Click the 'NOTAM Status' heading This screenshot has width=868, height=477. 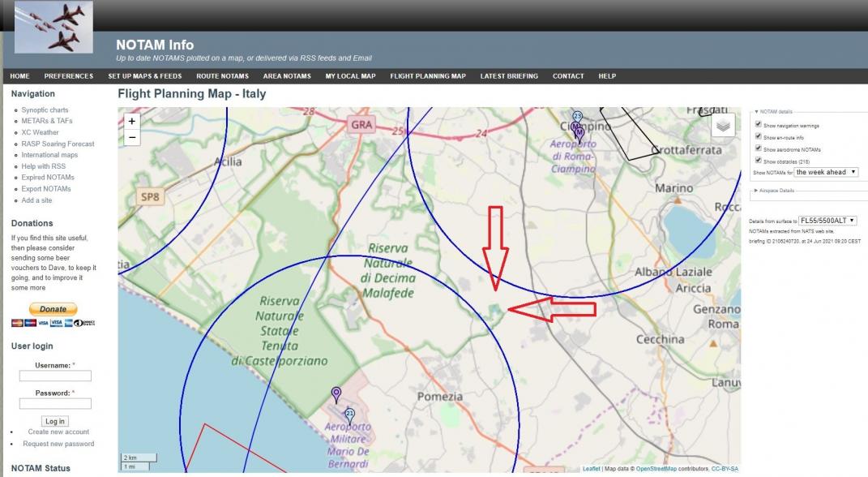[x=41, y=469]
